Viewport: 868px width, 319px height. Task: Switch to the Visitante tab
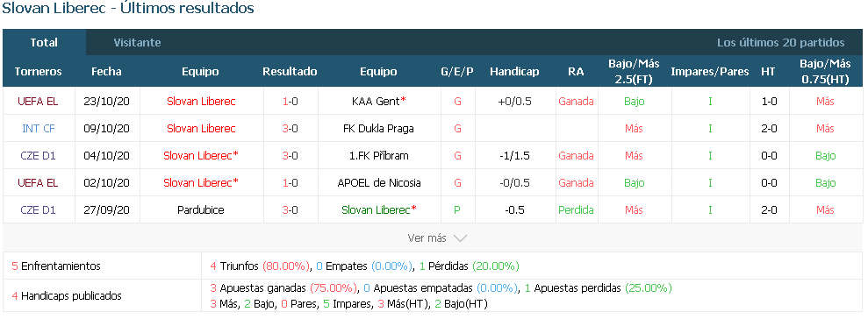(x=137, y=43)
